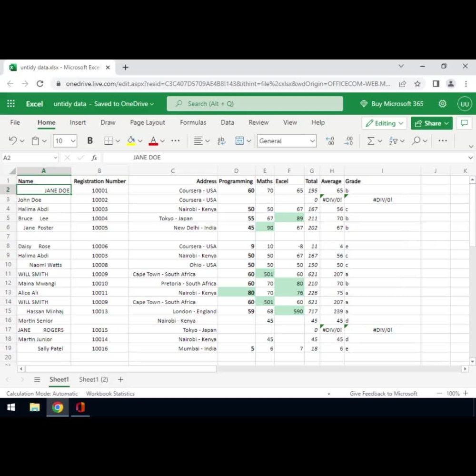Click inside the Name Box showing A2

tap(29, 158)
